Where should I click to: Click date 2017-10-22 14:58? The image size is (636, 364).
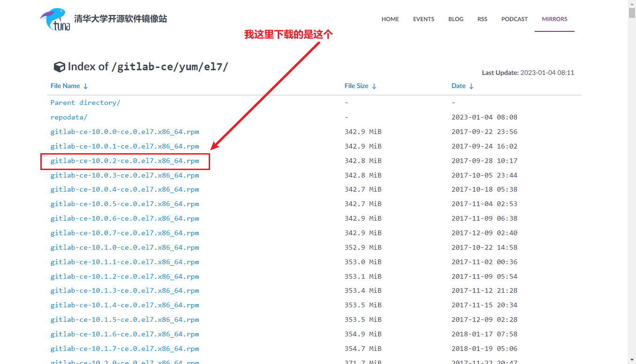pos(485,247)
